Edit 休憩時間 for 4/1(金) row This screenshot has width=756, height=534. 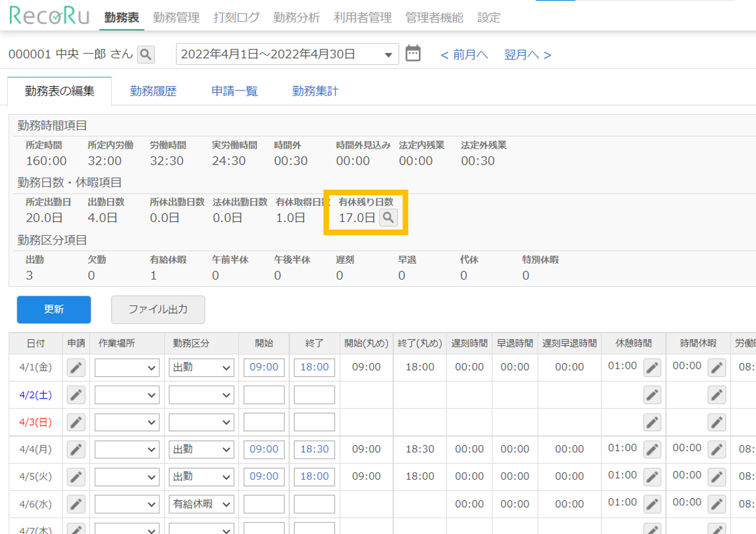(x=652, y=367)
